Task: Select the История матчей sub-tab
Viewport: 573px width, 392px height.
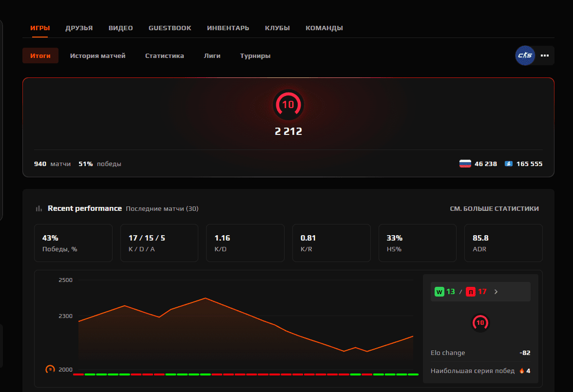Action: [97, 56]
